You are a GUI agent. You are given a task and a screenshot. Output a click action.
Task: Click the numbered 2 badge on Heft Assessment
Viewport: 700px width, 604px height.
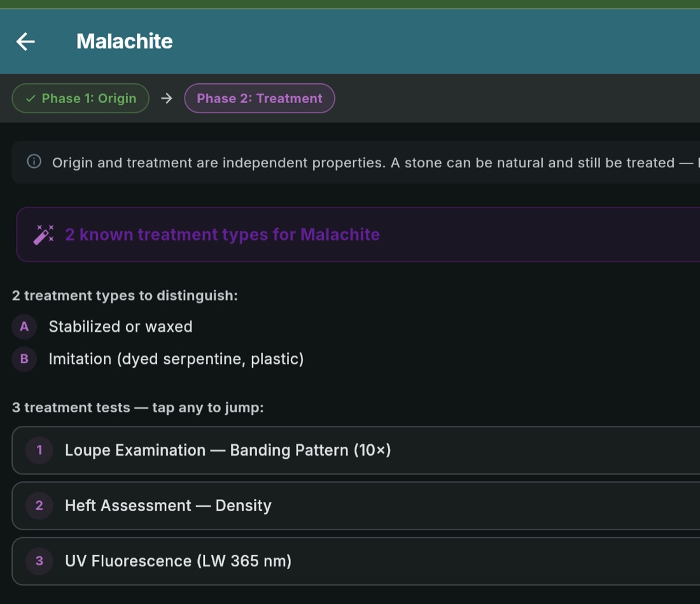(x=39, y=505)
